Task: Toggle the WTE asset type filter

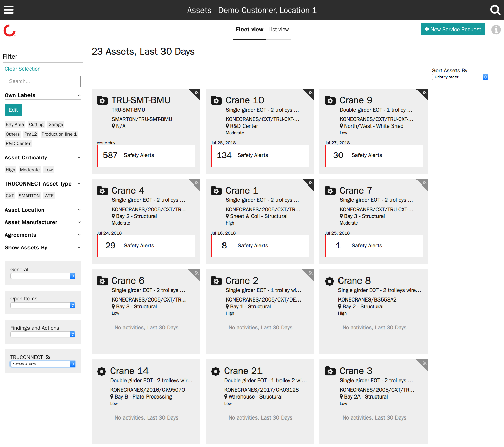Action: [49, 196]
